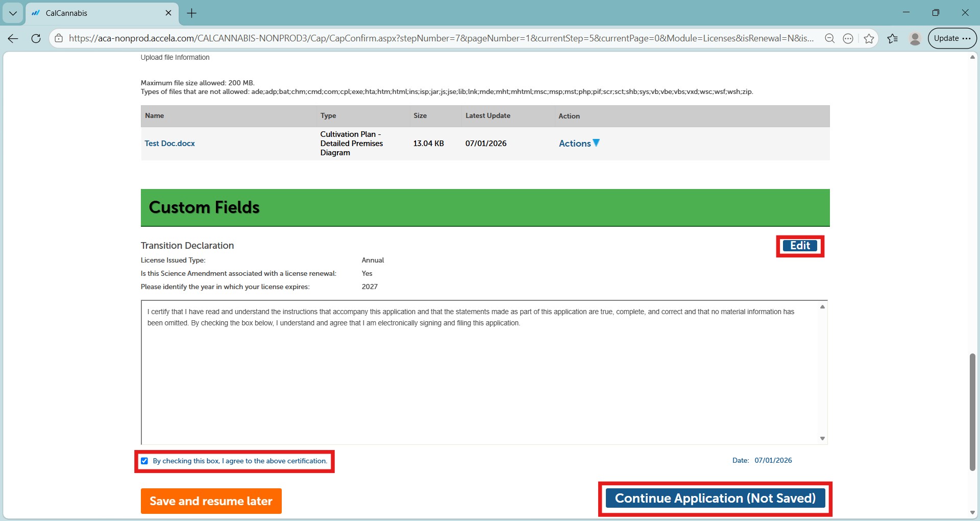The height and width of the screenshot is (521, 980).
Task: Sort by the Name column header
Action: (154, 115)
